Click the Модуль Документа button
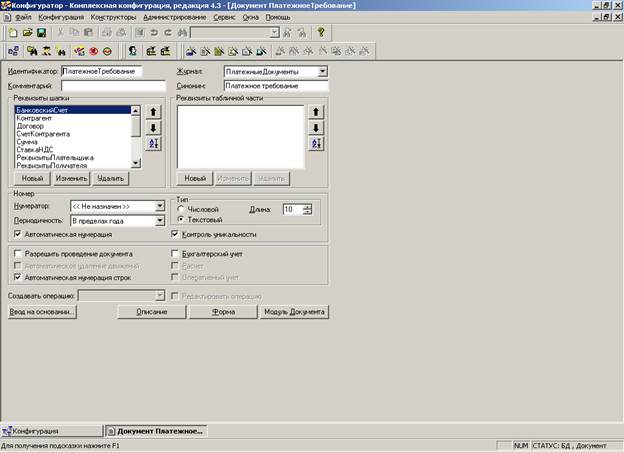This screenshot has width=624, height=453. click(x=293, y=311)
